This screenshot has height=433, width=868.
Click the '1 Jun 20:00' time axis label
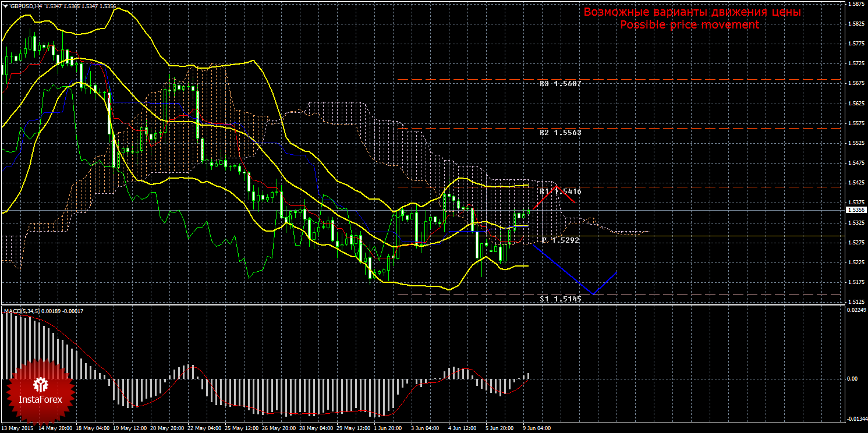point(387,428)
